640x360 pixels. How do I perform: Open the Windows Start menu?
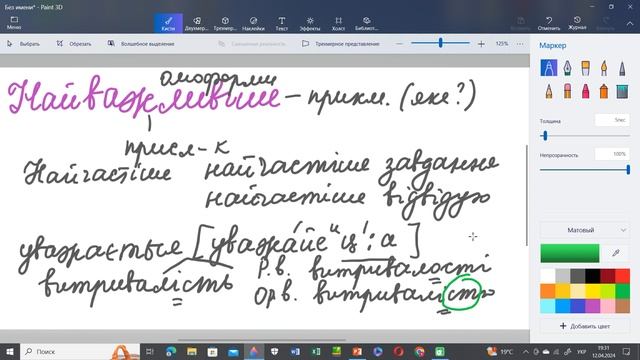click(x=10, y=351)
